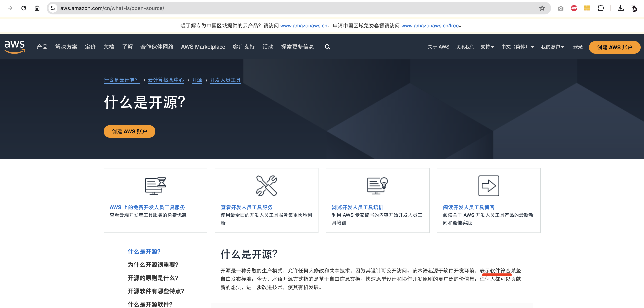Click the wrench tools icon above 查看开发人员工具服务
This screenshot has height=308, width=644.
(x=266, y=186)
